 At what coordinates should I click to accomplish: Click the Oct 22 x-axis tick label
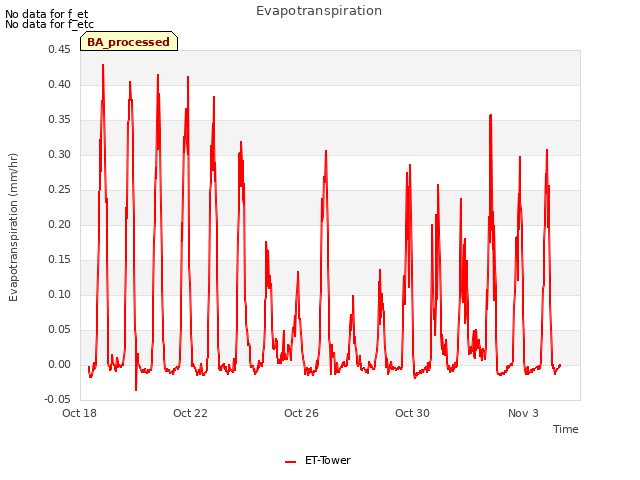coord(190,413)
